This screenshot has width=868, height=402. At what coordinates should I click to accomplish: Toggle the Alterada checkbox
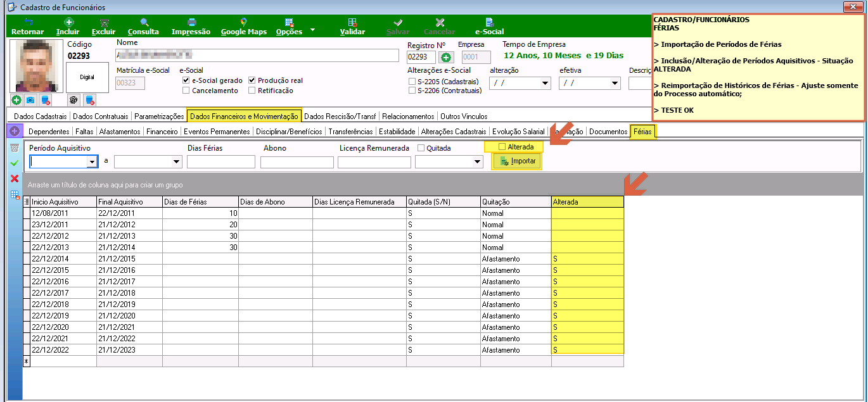pos(502,147)
